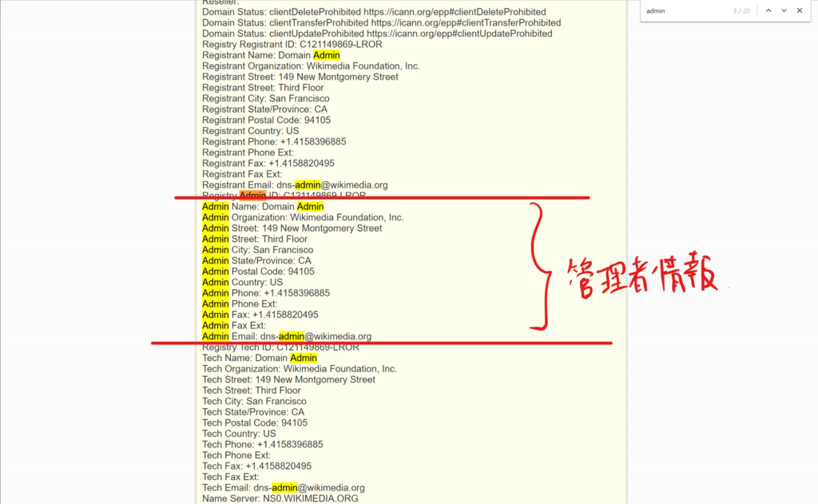Click 'Tech Fax Ext:' line
The height and width of the screenshot is (504, 818).
231,477
